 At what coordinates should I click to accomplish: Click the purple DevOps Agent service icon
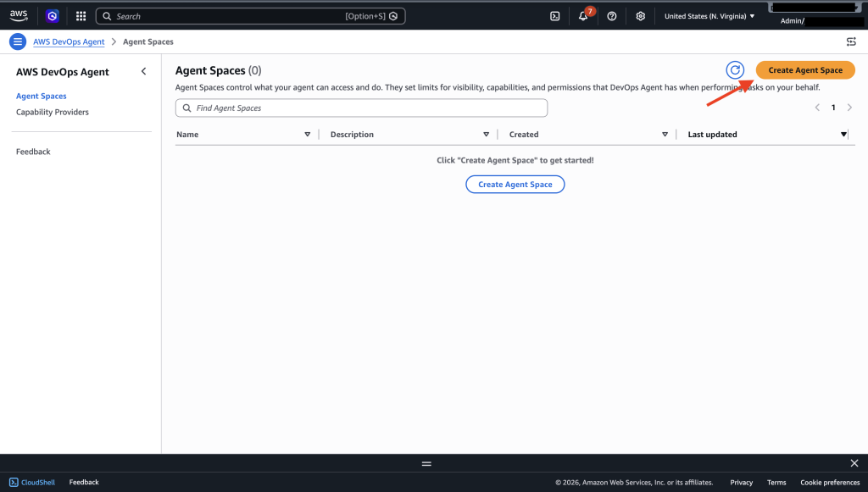(53, 16)
